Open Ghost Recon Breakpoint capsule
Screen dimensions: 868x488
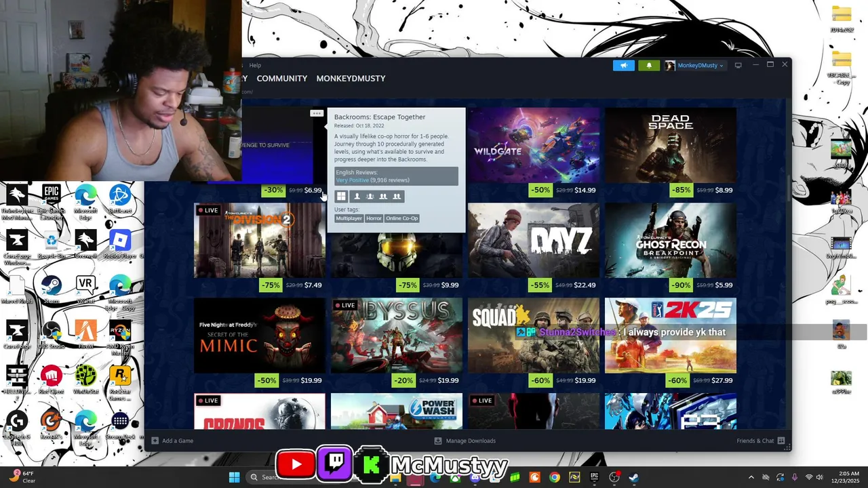coord(671,241)
